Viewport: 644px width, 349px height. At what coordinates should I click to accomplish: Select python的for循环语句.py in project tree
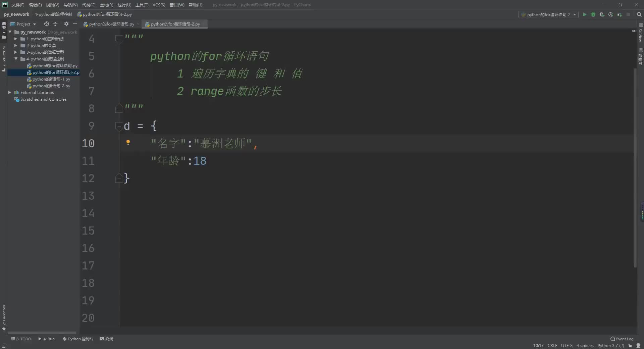pos(55,65)
